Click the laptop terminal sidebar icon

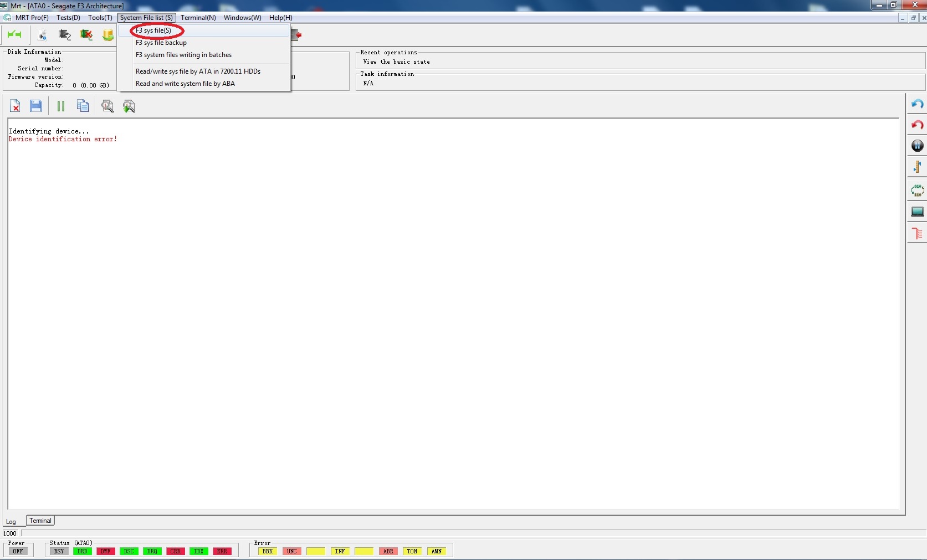(918, 212)
